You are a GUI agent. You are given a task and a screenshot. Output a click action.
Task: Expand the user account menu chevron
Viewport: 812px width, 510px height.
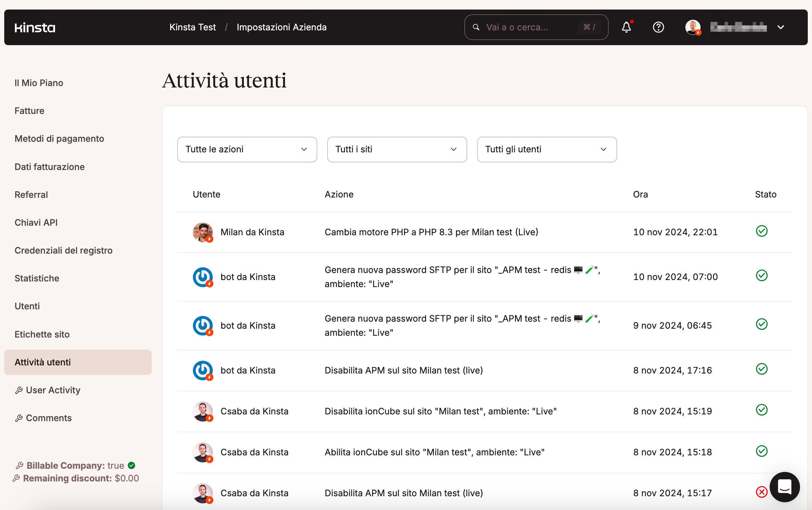[781, 27]
